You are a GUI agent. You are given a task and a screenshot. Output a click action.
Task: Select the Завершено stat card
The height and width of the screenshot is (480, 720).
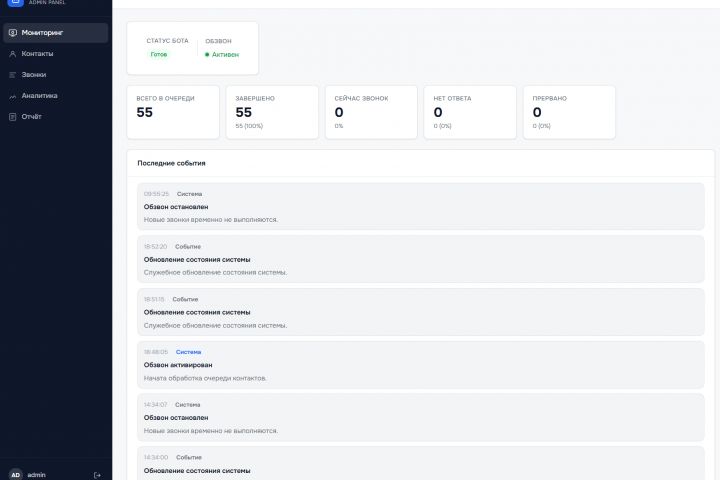tap(270, 112)
